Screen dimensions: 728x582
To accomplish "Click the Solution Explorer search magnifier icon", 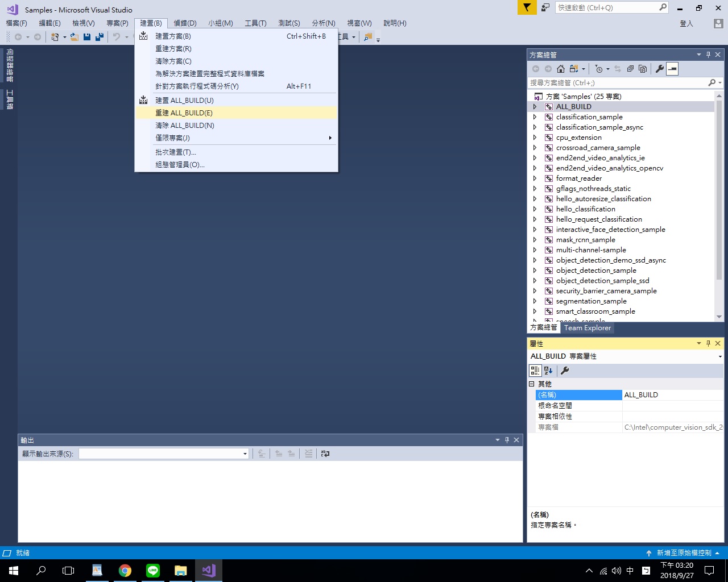I will click(x=712, y=83).
